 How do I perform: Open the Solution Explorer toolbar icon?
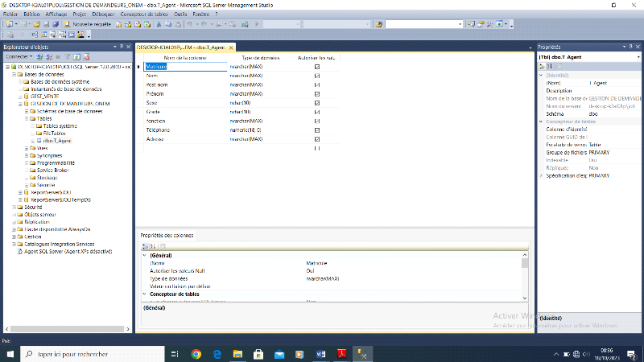click(471, 24)
